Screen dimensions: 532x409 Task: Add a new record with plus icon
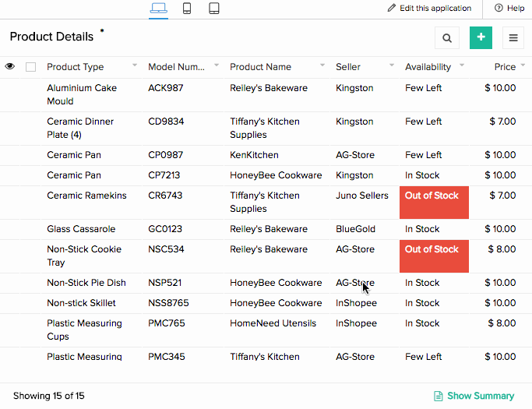tap(481, 37)
